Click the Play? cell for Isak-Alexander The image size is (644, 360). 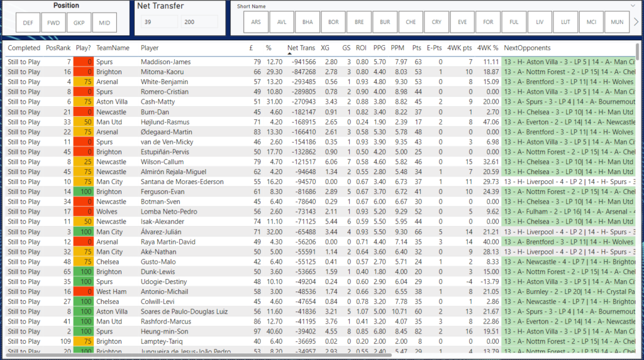[x=84, y=222]
